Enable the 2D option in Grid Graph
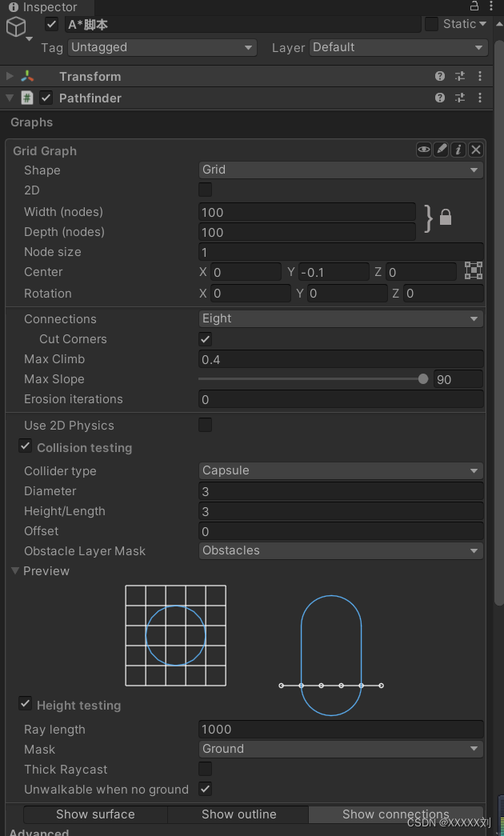 [205, 190]
